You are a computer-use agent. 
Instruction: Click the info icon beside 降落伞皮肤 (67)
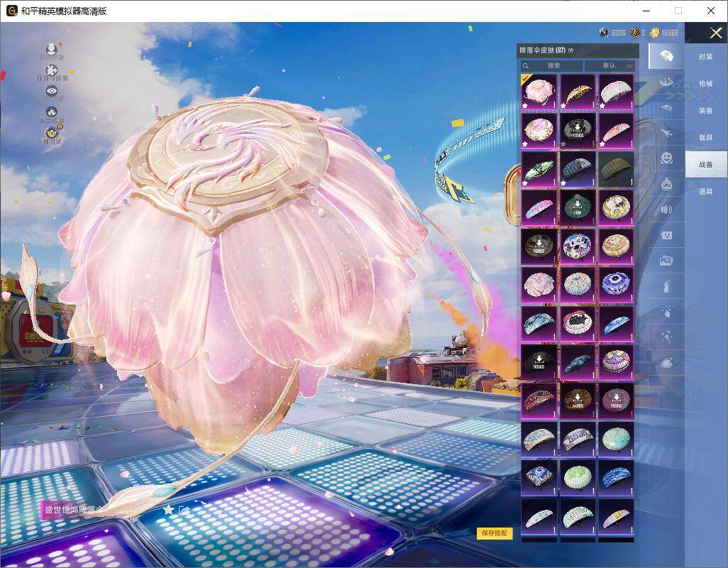pos(570,50)
